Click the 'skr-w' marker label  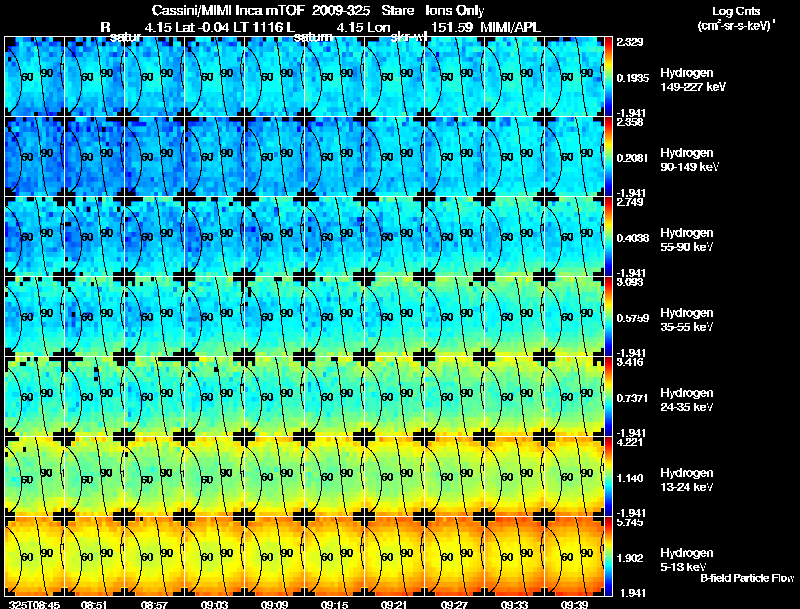tap(407, 37)
